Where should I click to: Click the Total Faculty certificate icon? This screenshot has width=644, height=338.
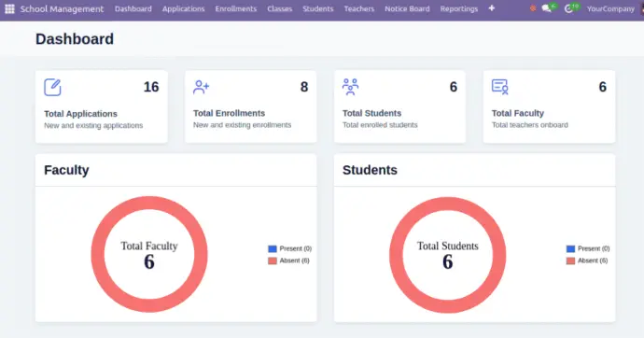(x=500, y=87)
